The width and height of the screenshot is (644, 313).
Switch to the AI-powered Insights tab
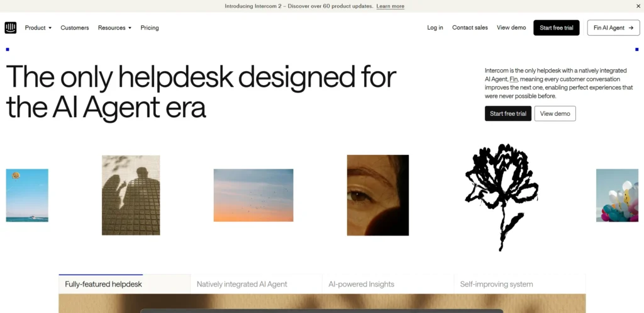[388, 284]
